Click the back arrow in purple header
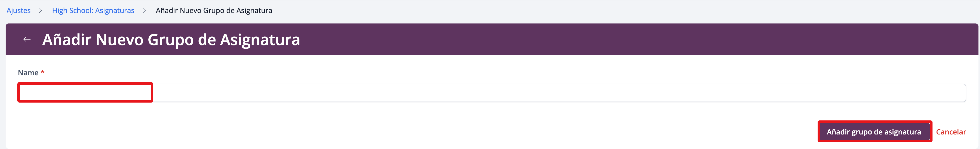The image size is (980, 149). (x=27, y=40)
